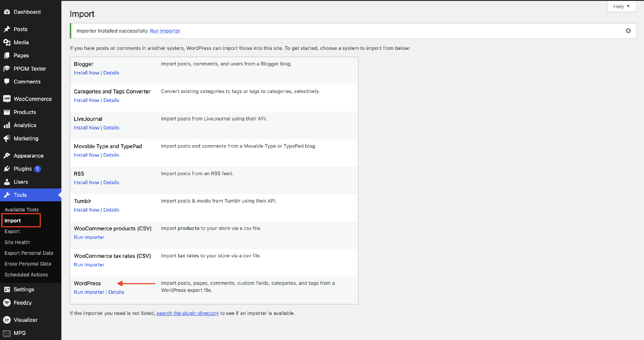Click the Dashboard gauge icon
Image resolution: width=644 pixels, height=340 pixels.
coord(7,12)
